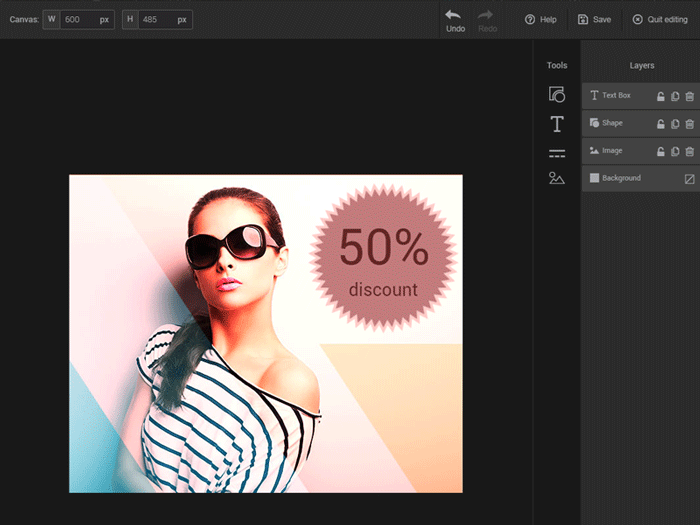The width and height of the screenshot is (700, 525).
Task: Delete the Image layer
Action: click(689, 152)
